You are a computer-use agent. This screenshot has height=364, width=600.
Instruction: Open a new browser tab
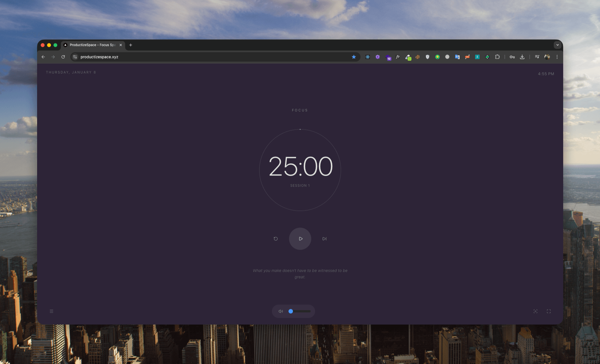[x=130, y=45]
